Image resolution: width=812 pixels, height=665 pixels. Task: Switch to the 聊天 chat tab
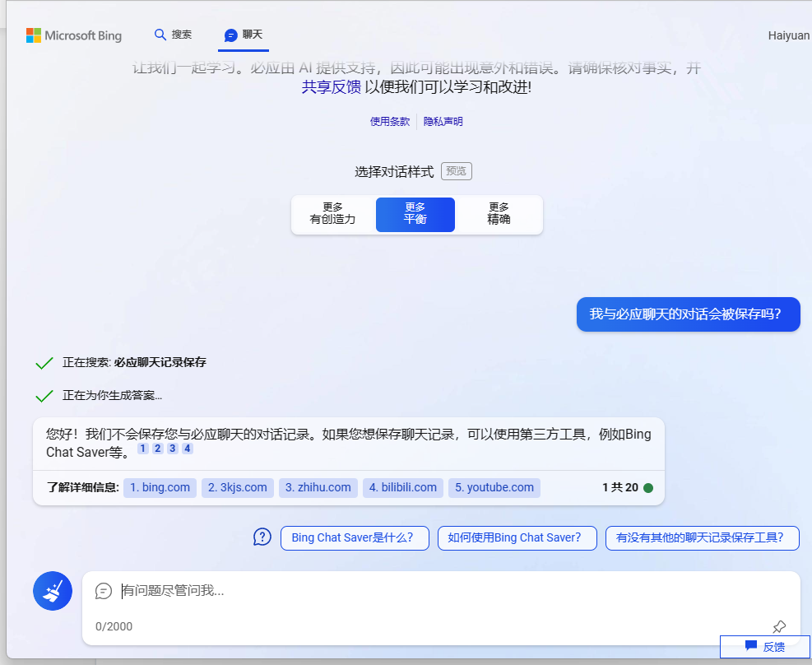coord(244,35)
